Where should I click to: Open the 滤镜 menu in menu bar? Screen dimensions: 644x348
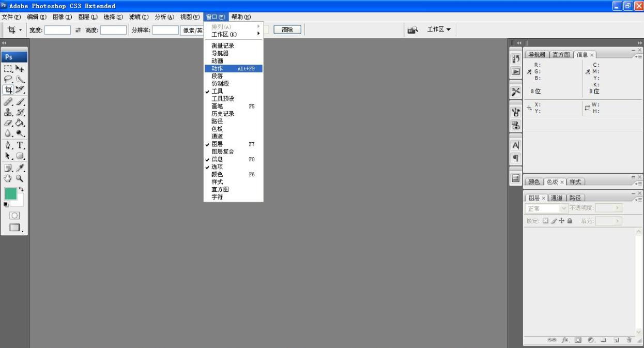point(139,17)
